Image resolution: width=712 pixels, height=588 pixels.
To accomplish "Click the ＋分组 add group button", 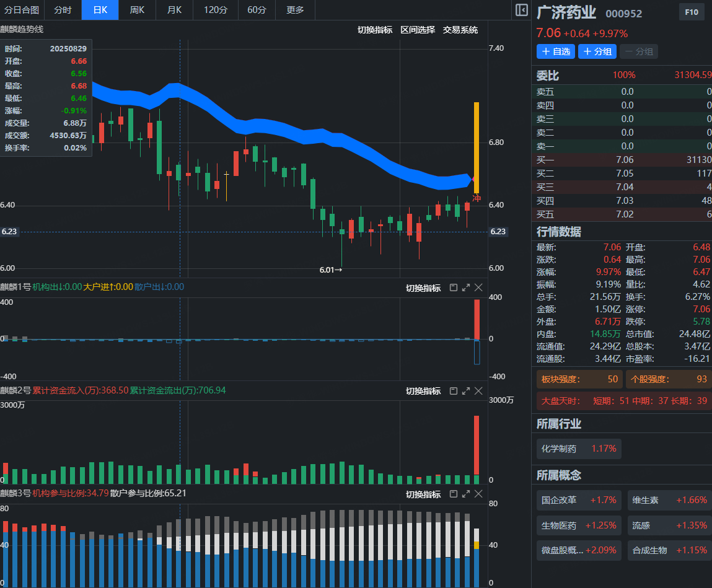I will click(x=597, y=51).
